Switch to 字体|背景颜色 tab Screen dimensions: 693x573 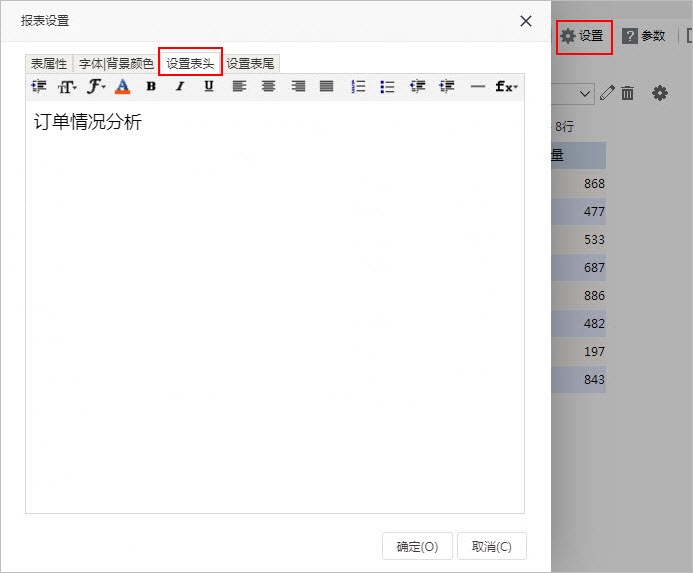click(116, 64)
